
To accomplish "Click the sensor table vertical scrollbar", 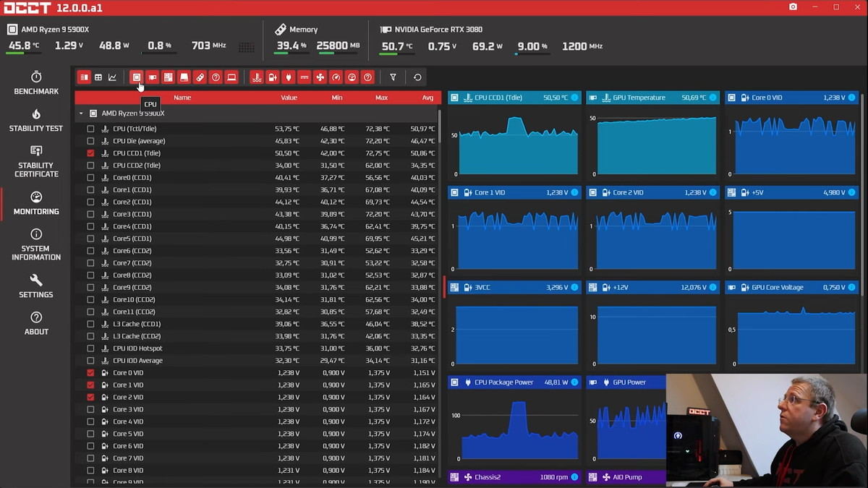I will (x=438, y=127).
